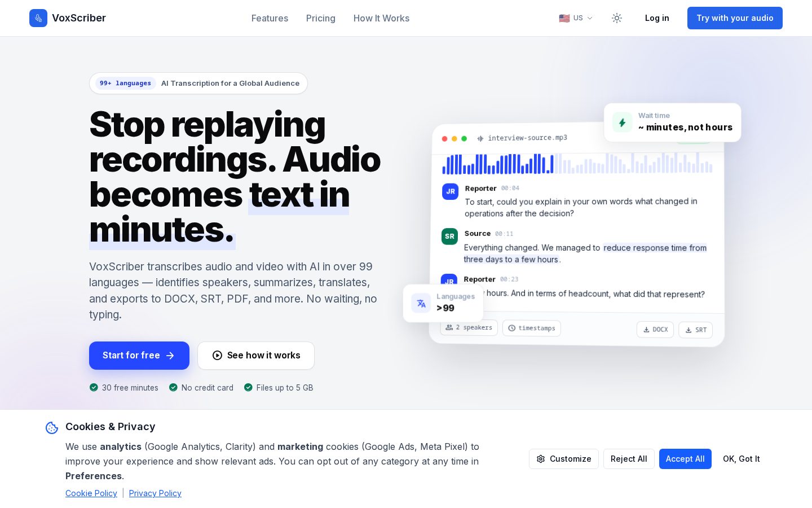Click the 00:04 timestamp next to Reporter
Viewport: 812px width, 508px height.
click(x=510, y=188)
